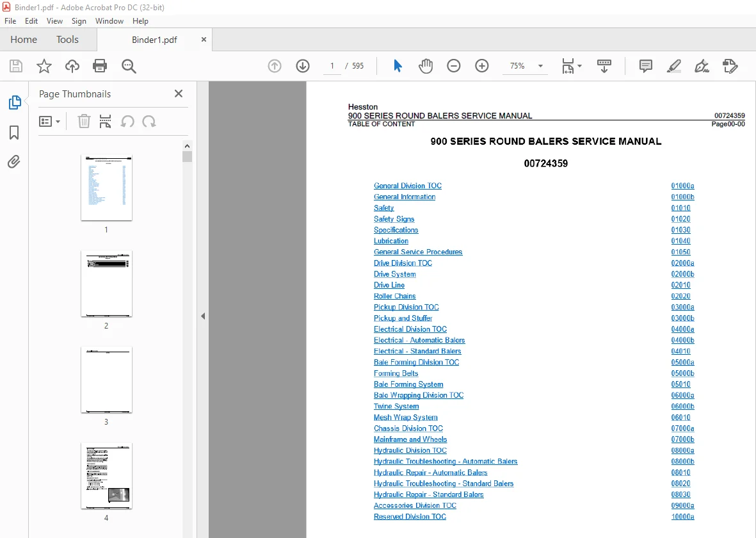Screen dimensions: 756x538
Task: Click the thumbnails panel scrollbar handle
Action: tap(187, 156)
